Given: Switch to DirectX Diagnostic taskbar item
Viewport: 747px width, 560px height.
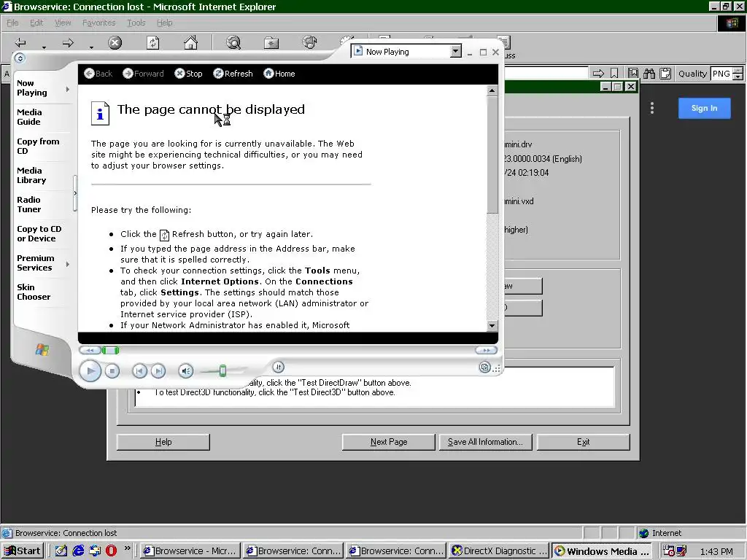Looking at the screenshot, I should coord(499,551).
